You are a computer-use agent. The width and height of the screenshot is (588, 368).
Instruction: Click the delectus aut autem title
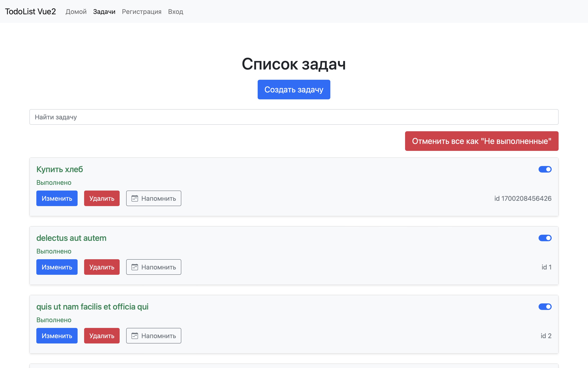tap(71, 238)
